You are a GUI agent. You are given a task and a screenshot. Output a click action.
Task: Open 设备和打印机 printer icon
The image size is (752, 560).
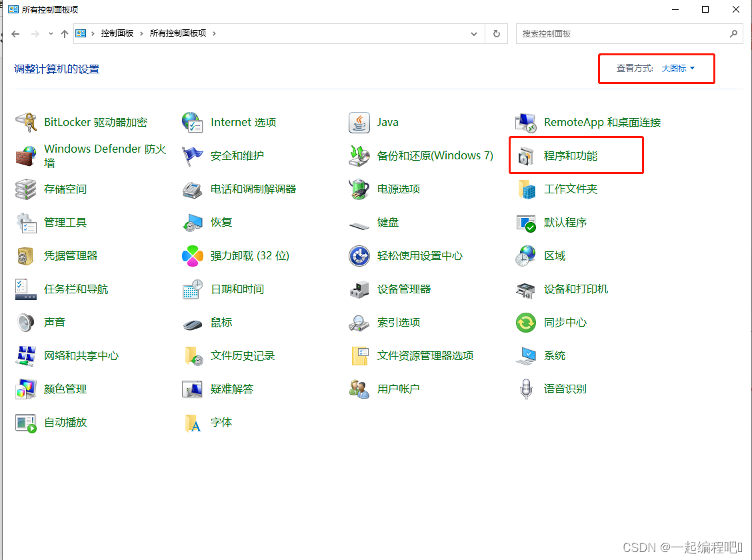[x=525, y=289]
